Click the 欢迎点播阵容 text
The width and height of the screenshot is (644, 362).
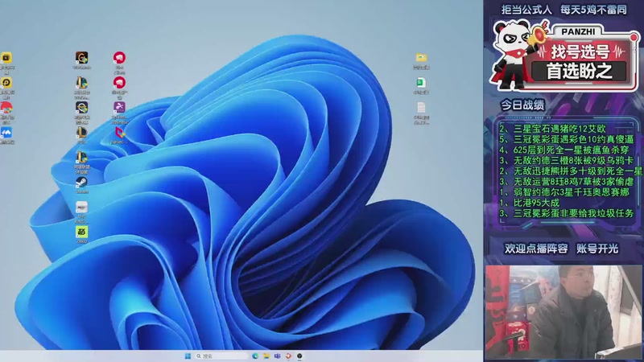click(536, 249)
